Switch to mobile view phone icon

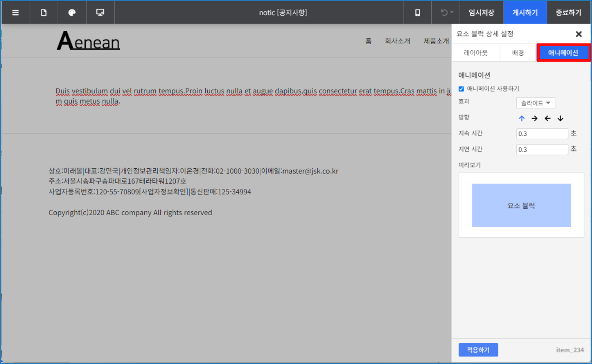pyautogui.click(x=418, y=13)
